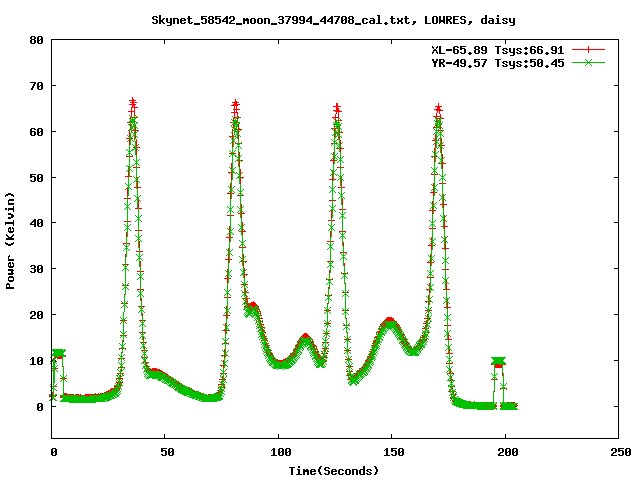Click the calibration pulse near 197 seconds
The height and width of the screenshot is (480, 640).
498,362
